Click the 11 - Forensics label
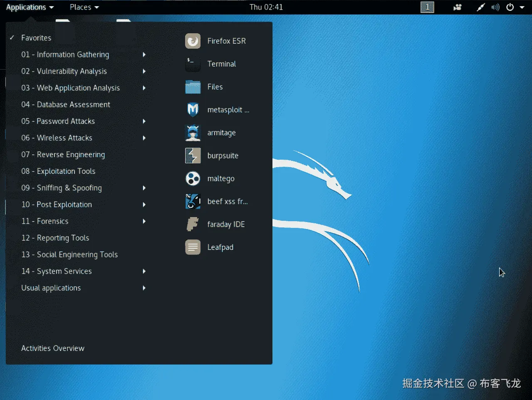532x400 pixels. click(x=45, y=221)
